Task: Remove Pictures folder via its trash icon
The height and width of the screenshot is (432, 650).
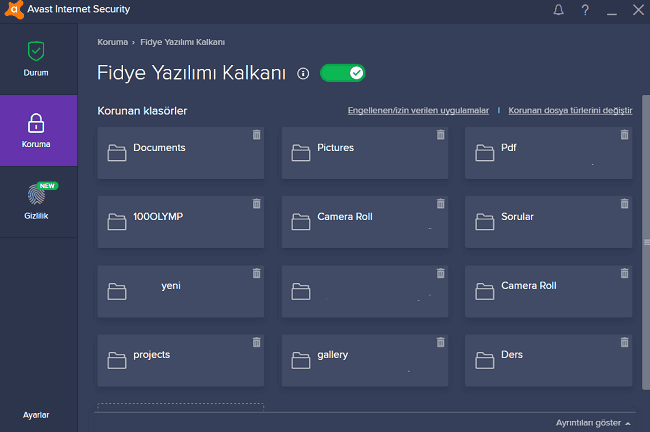Action: click(440, 134)
